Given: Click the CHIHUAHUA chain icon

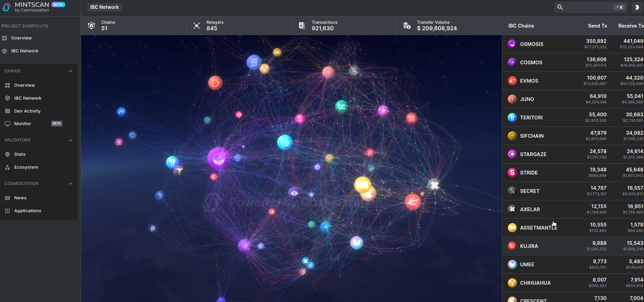Looking at the screenshot, I should (512, 283).
